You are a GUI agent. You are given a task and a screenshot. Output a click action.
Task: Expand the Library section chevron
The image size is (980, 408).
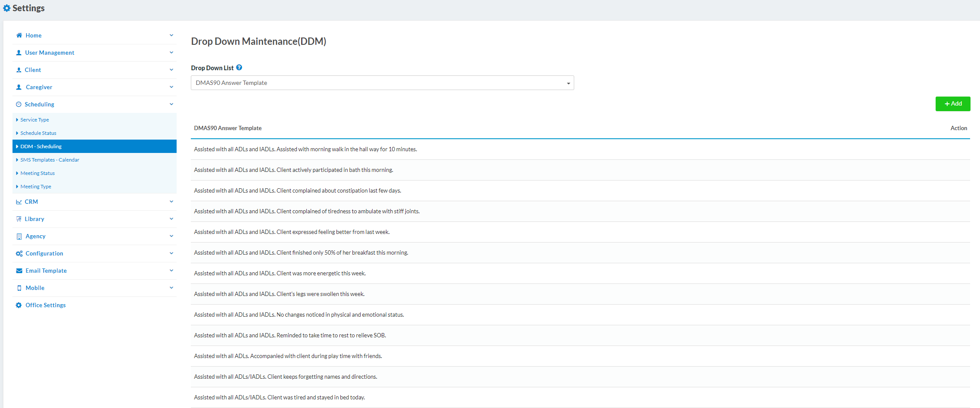pos(171,219)
